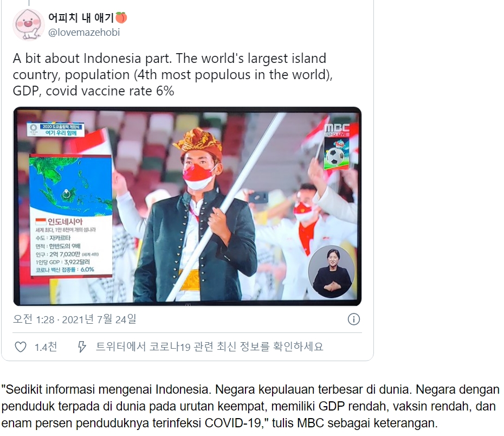Click the Indonesian caption paragraph quoting MBC
This screenshot has width=504, height=436.
click(x=250, y=406)
